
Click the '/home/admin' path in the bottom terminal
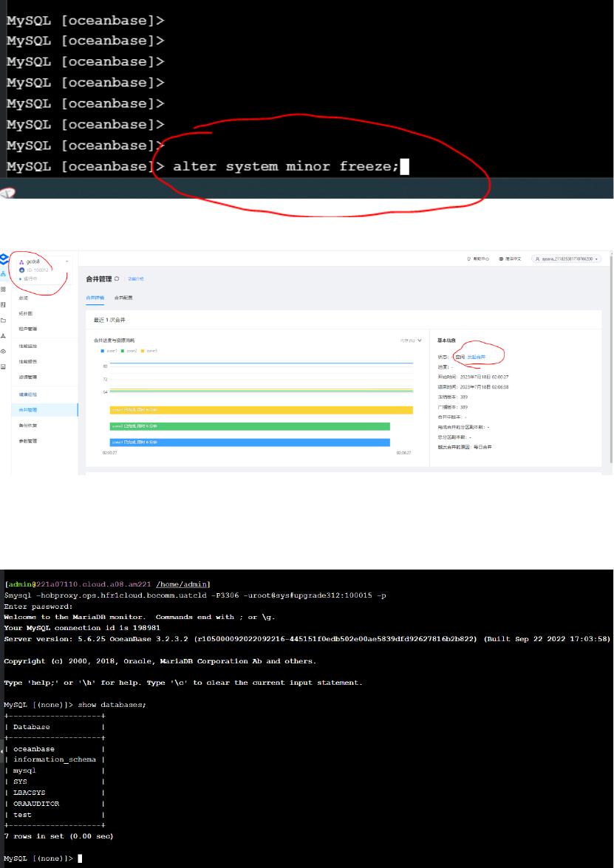182,584
